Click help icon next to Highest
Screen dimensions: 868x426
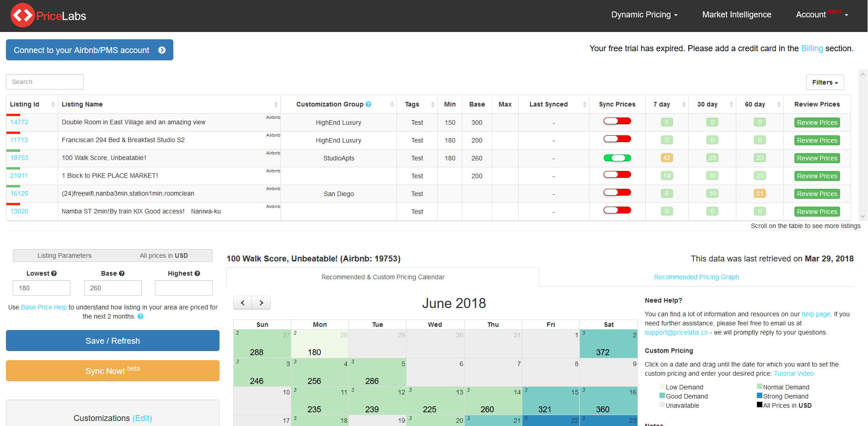click(197, 273)
